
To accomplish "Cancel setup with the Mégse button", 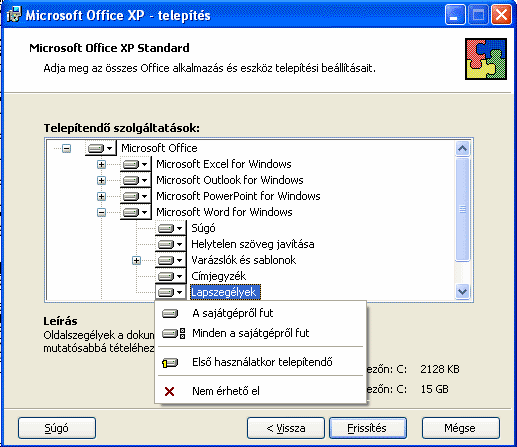I will 461,428.
